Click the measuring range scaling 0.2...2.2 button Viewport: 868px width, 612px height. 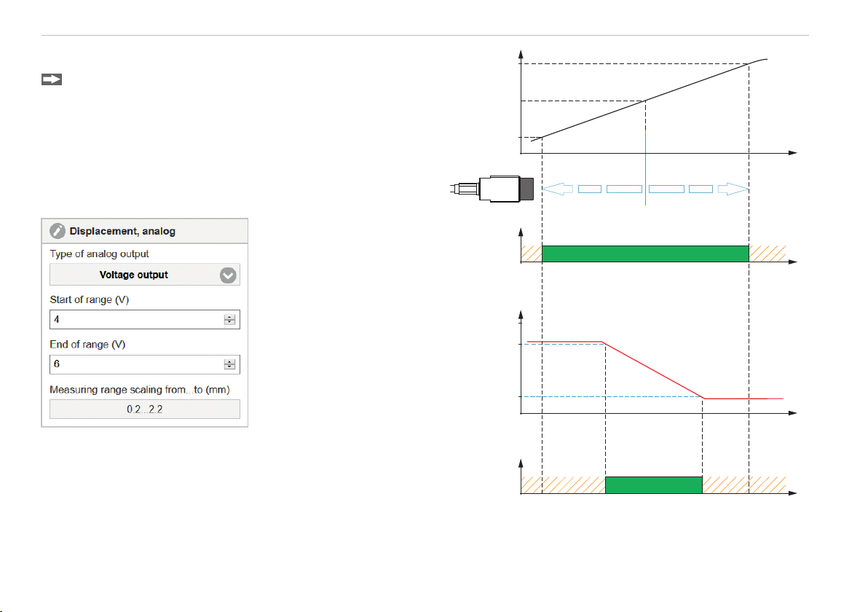click(144, 409)
